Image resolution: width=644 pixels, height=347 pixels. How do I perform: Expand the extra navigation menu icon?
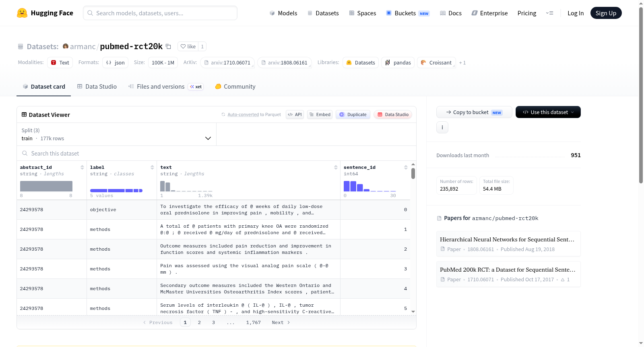pos(549,13)
